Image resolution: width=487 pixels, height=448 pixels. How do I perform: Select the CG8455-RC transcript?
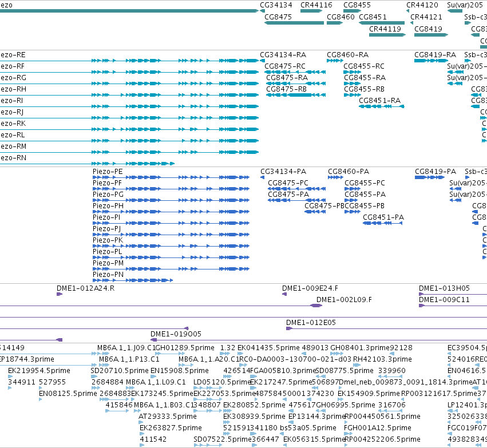point(352,72)
